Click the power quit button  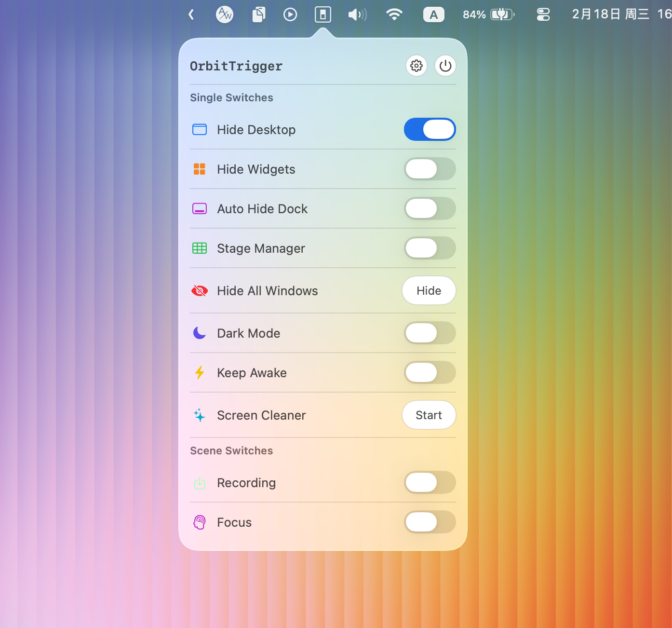pos(445,66)
